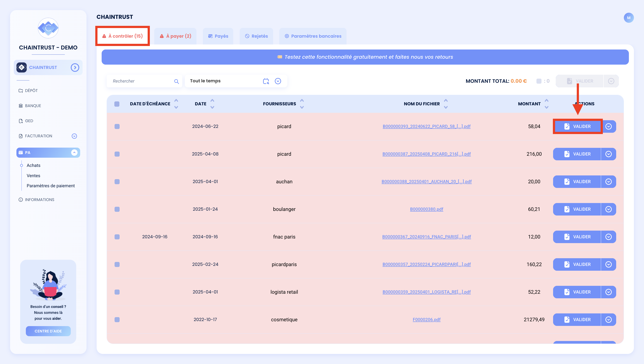
Task: Open action dropdown for logista retail row
Action: click(609, 292)
